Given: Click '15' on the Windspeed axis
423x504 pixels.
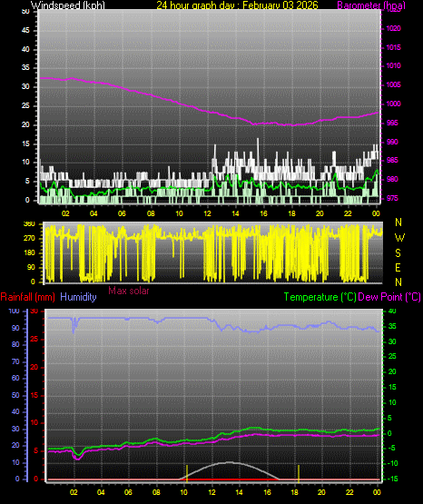Looking at the screenshot, I should click(x=25, y=143).
